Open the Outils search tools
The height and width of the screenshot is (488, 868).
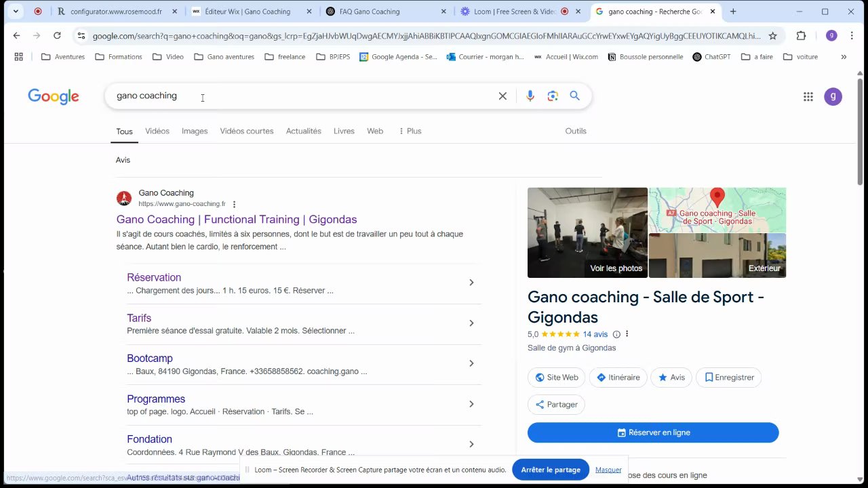[x=576, y=131]
